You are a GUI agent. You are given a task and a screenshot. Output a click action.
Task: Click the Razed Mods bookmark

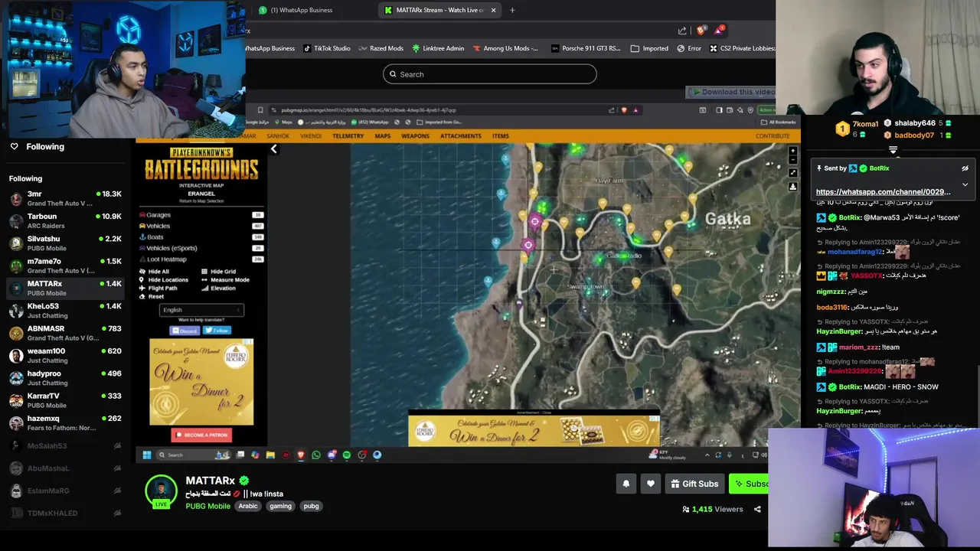[381, 48]
